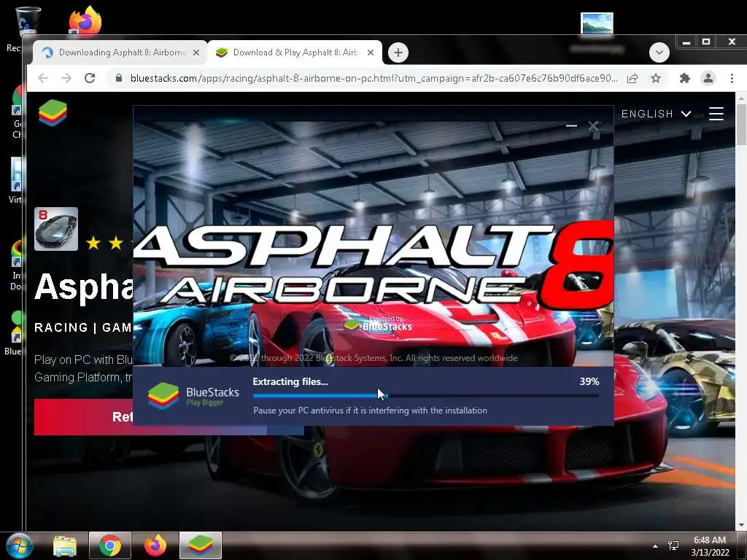
Task: Click the antivirus pause hint text
Action: point(370,411)
